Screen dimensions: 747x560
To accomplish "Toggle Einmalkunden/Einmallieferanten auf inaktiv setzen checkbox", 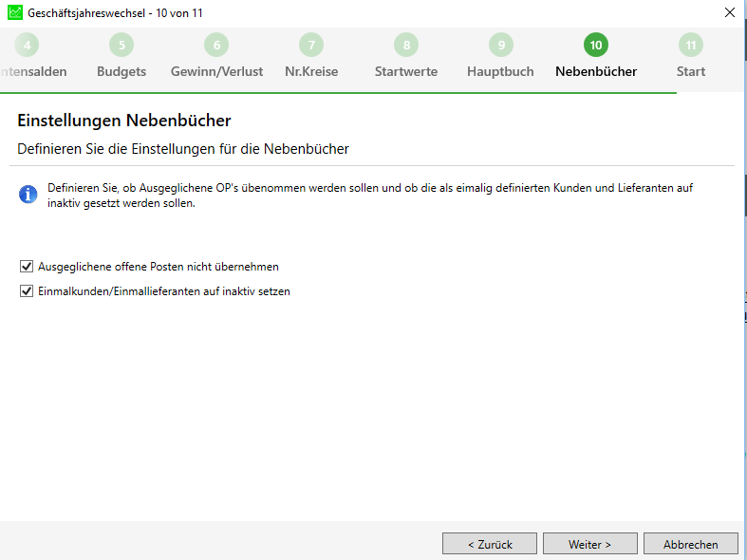I will click(x=27, y=291).
